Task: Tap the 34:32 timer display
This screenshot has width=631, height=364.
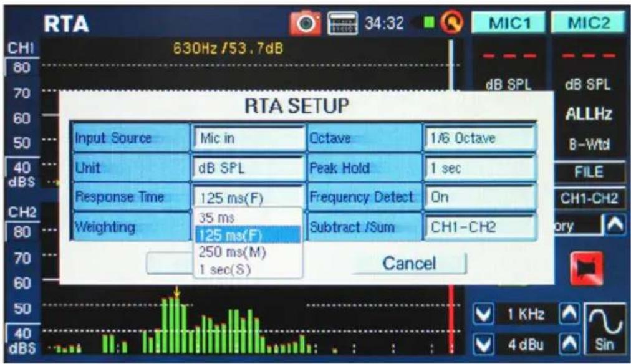Action: point(384,23)
